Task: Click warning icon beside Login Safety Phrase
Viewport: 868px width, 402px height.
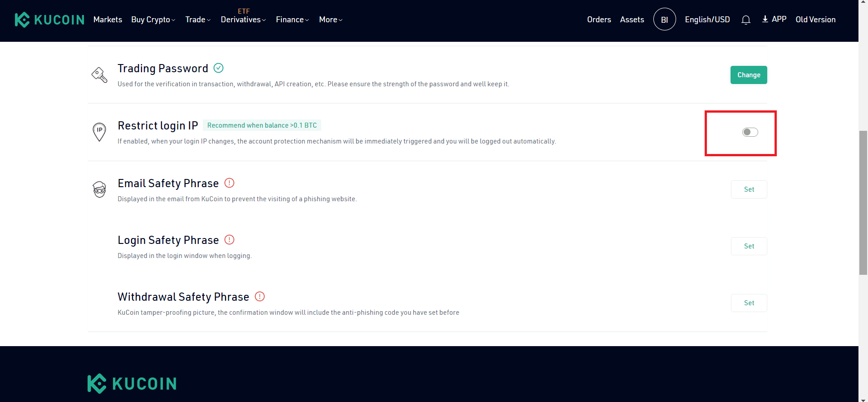Action: point(230,240)
